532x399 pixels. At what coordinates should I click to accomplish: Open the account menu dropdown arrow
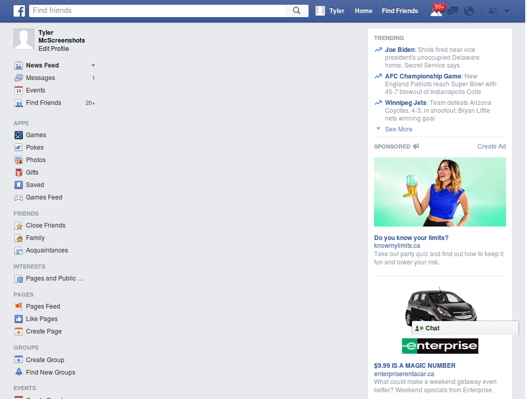507,11
